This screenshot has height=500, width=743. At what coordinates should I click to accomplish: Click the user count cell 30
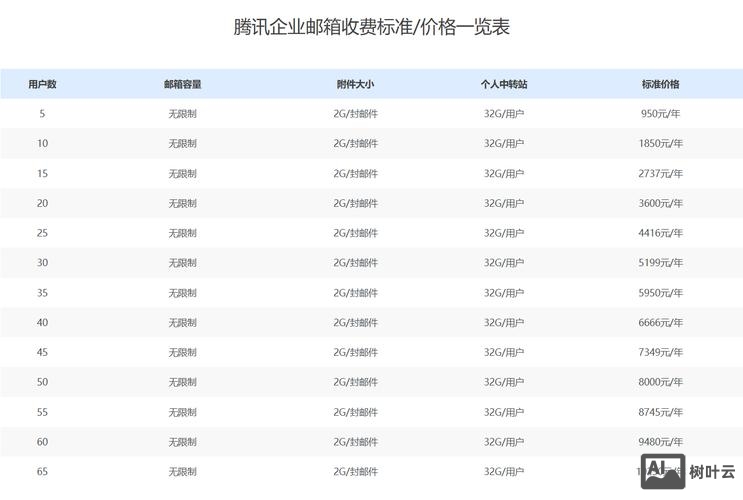click(x=42, y=263)
